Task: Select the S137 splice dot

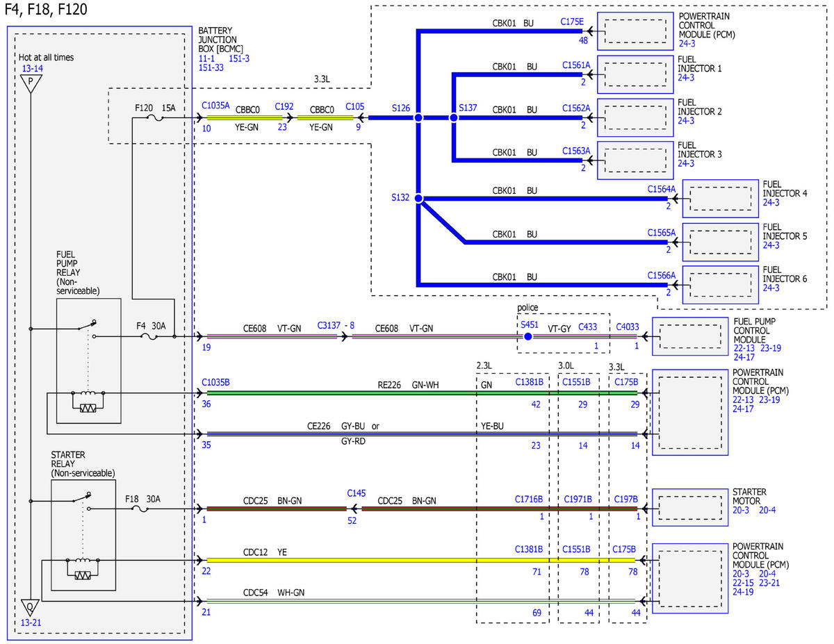Action: coord(454,119)
